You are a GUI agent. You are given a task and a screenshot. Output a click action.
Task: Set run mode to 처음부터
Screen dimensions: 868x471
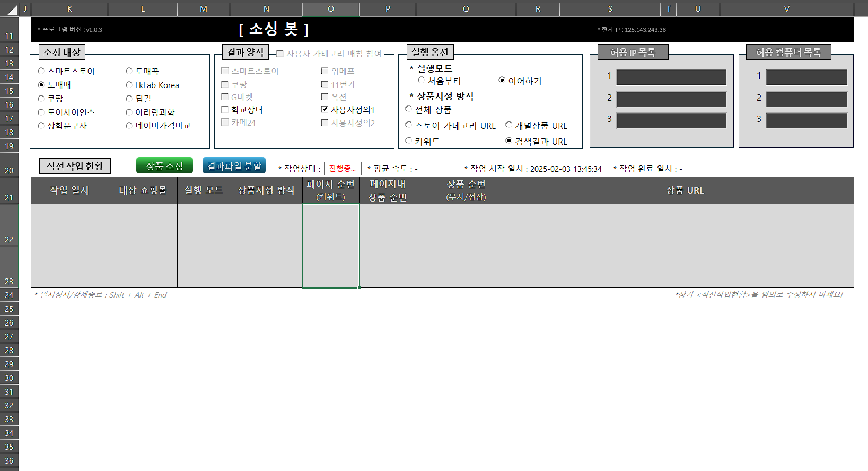point(421,81)
